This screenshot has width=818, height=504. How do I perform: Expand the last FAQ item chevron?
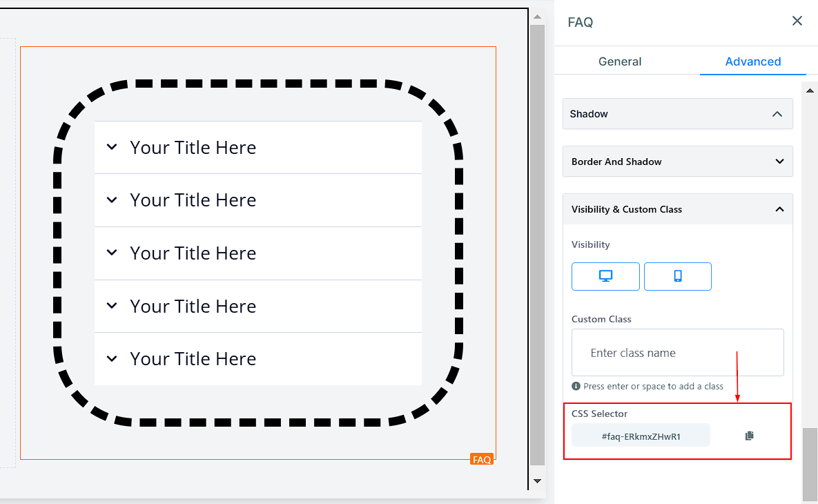[112, 359]
